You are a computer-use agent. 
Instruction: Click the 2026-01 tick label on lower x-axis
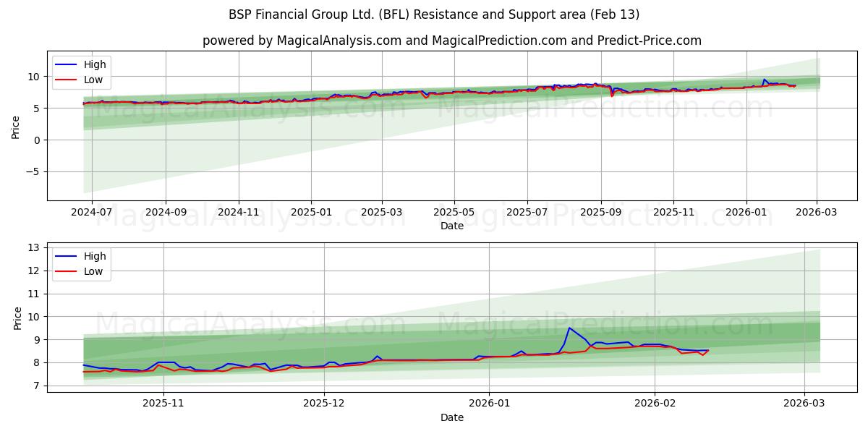[489, 404]
